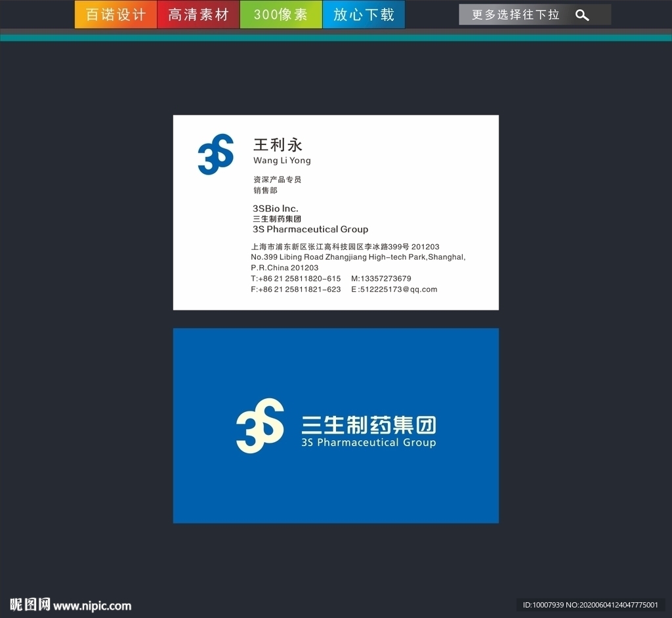672x618 pixels.
Task: Click the telephone number T:+86 21 25811820-615
Action: click(296, 279)
